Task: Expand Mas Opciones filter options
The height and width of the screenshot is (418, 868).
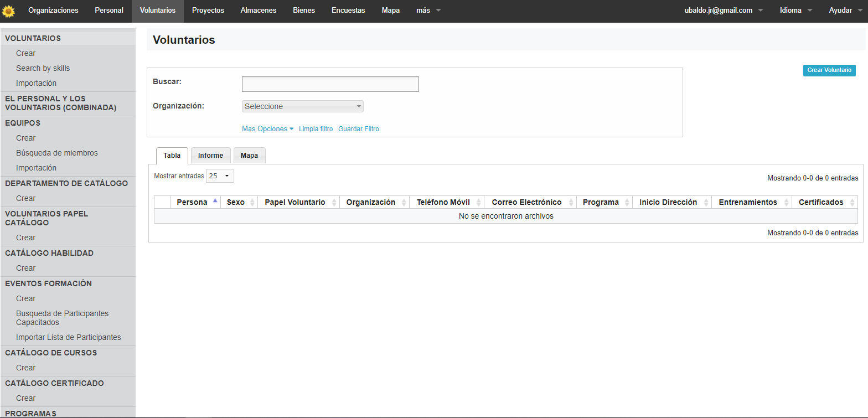Action: click(267, 129)
